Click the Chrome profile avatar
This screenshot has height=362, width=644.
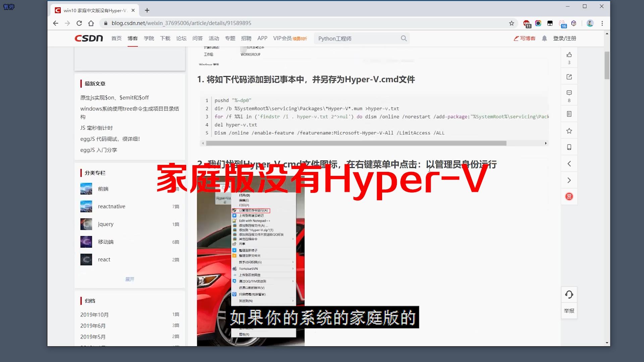(x=590, y=23)
